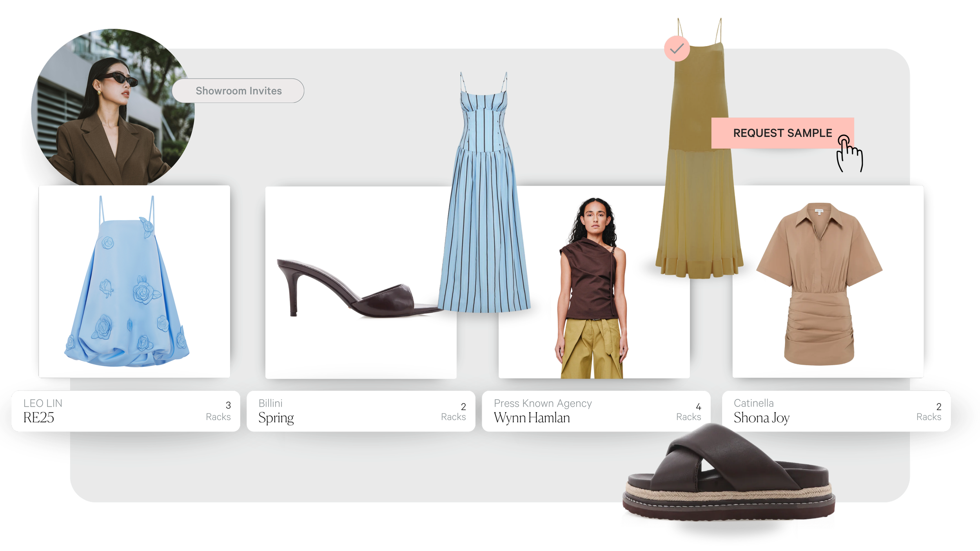Click the 4 Racks count on Wynn Hamlan
Screen dimensions: 980x551
688,411
